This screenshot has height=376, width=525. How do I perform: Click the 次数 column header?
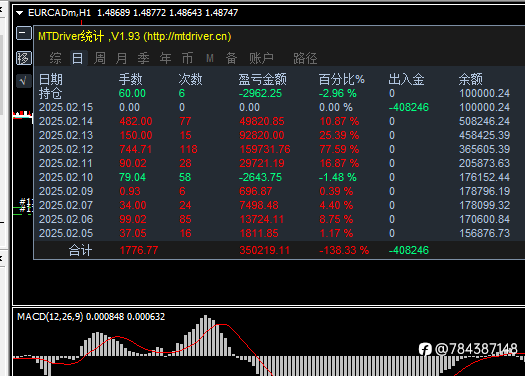coord(191,80)
